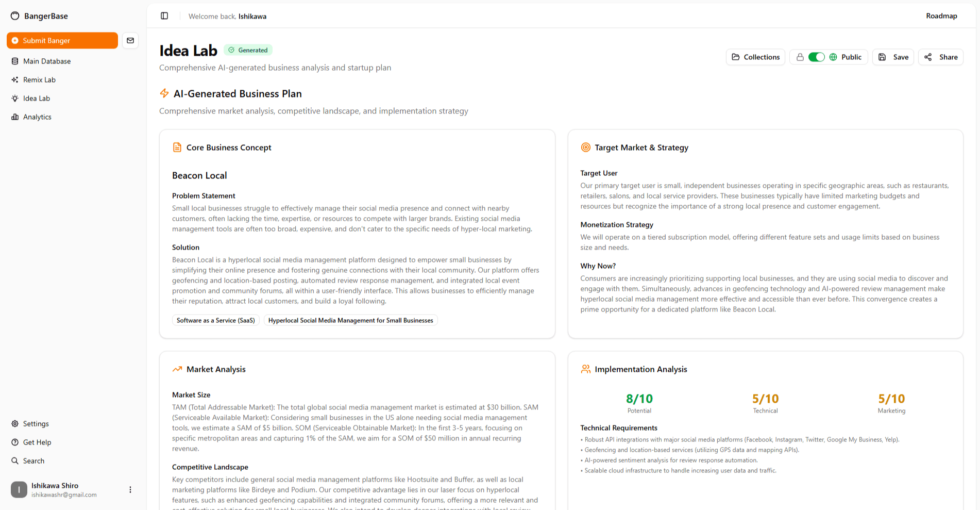Open Settings from the sidebar
The height and width of the screenshot is (510, 980).
pos(36,423)
